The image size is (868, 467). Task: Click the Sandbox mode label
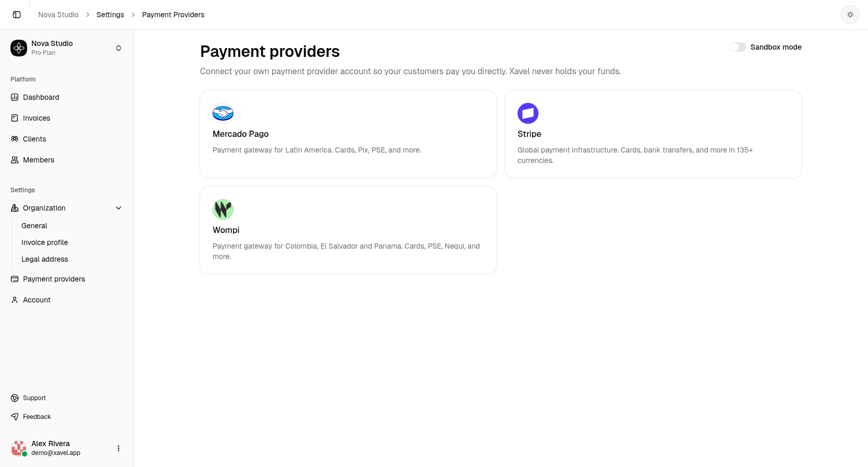(776, 47)
